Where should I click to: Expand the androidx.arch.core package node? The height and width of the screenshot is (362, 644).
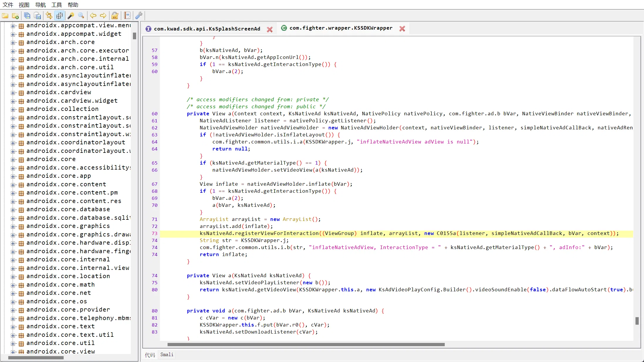coord(13,43)
